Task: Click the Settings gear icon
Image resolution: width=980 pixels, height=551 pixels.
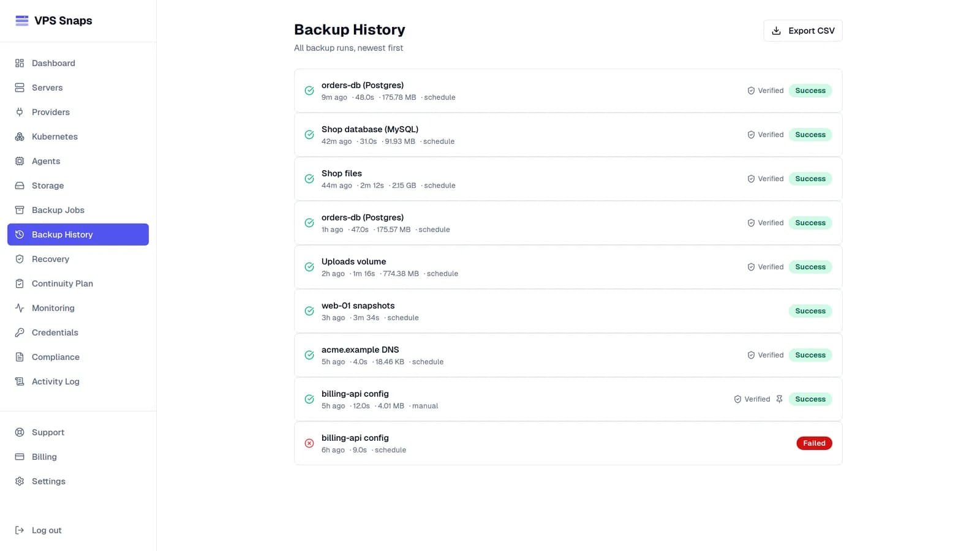Action: (20, 481)
